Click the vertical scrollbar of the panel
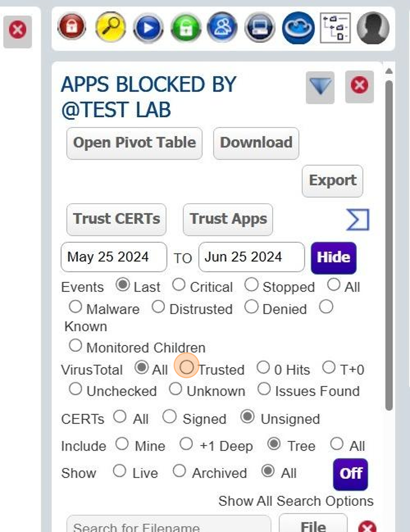 pos(389,240)
